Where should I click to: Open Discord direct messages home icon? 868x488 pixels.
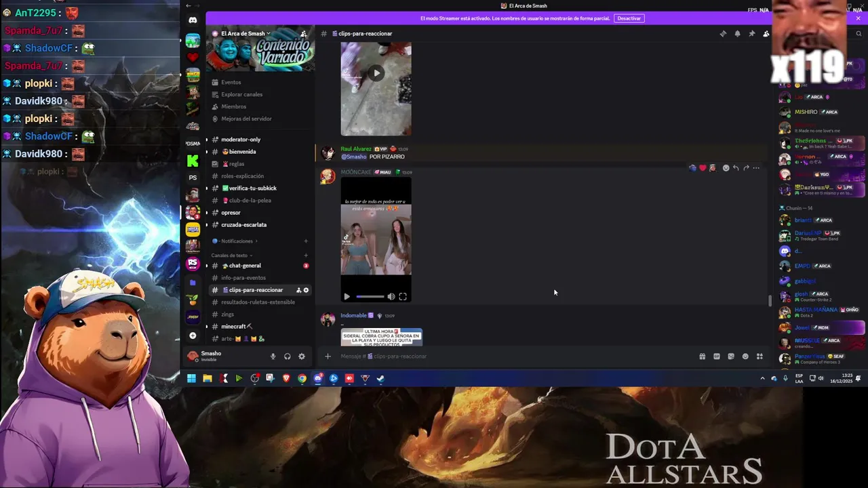[x=193, y=20]
